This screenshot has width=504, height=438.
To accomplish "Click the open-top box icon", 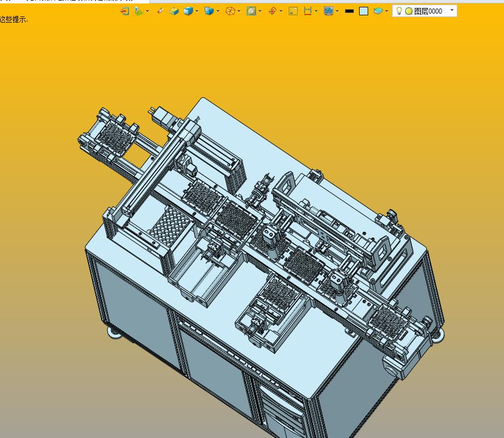I will [174, 11].
